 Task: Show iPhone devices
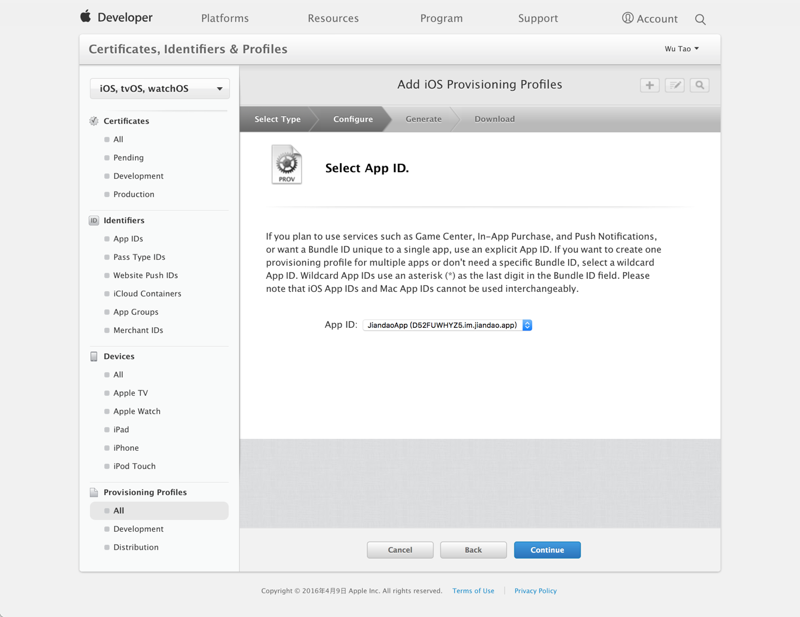coord(126,448)
